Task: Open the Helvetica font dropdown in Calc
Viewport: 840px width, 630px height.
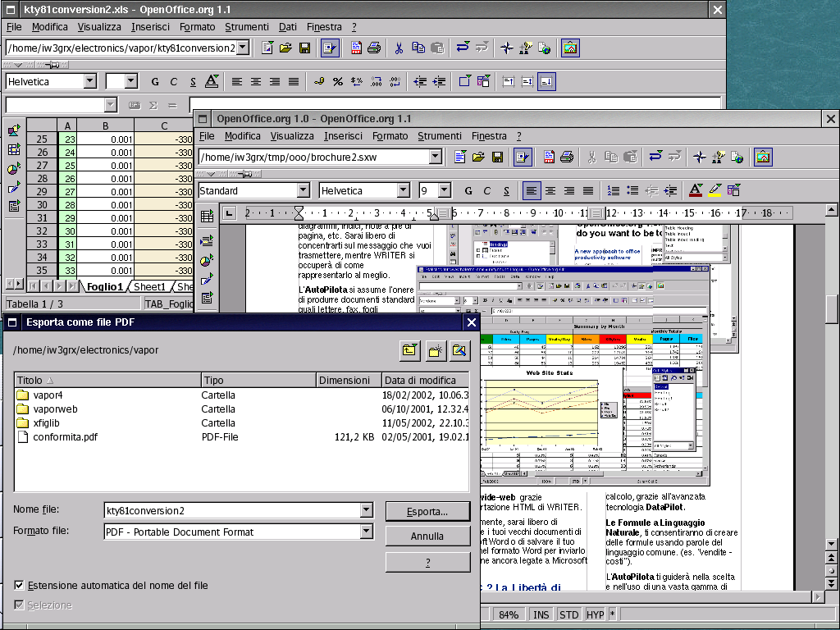Action: 90,81
